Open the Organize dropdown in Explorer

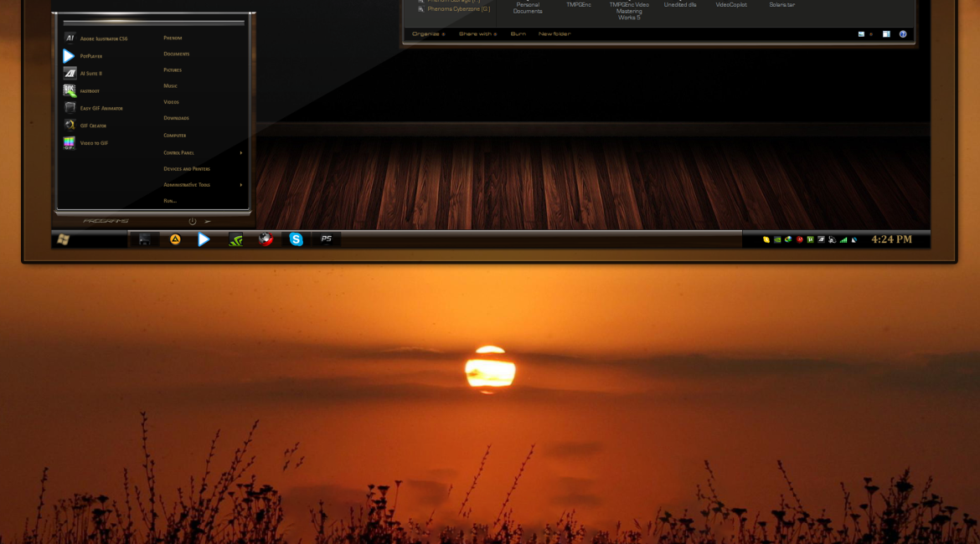[428, 34]
